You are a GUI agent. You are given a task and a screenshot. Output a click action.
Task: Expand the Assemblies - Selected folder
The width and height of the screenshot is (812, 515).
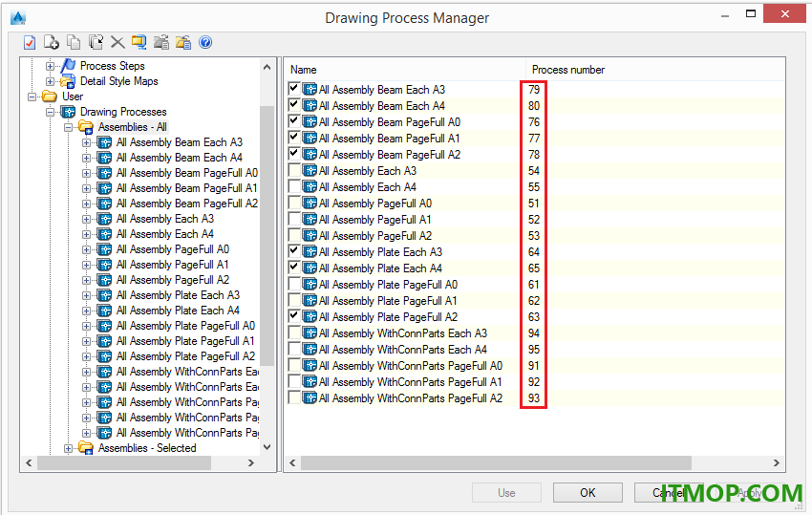click(x=69, y=449)
